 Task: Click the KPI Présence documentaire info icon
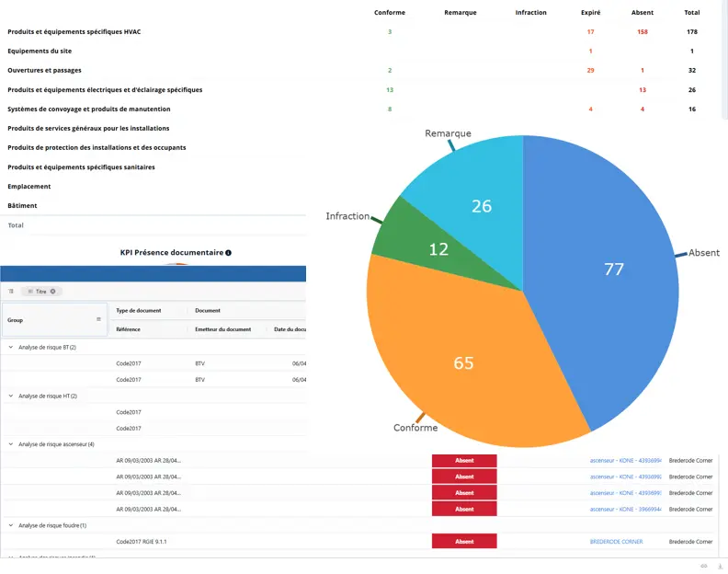[x=228, y=252]
